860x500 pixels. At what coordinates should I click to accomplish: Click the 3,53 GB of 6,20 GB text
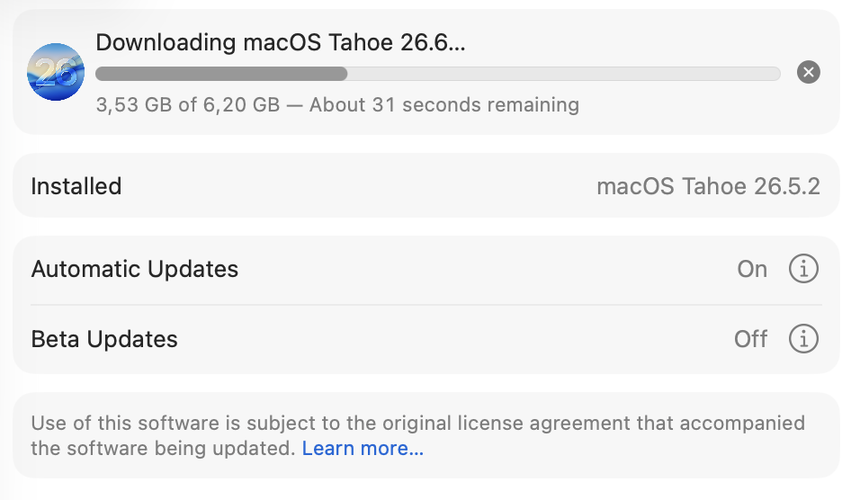[x=188, y=105]
